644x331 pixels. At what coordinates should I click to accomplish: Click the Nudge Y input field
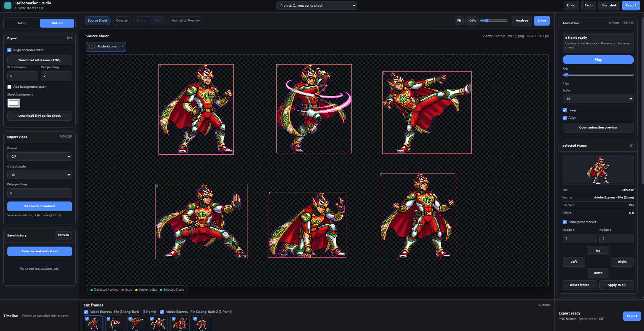point(616,238)
